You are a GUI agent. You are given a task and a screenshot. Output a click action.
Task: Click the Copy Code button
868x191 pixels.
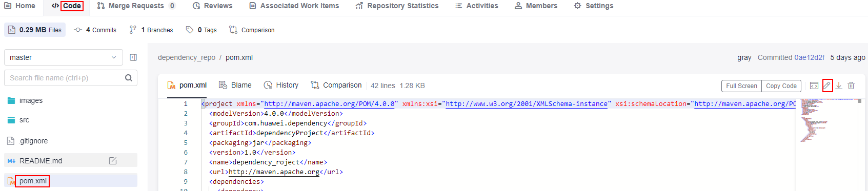(x=781, y=86)
